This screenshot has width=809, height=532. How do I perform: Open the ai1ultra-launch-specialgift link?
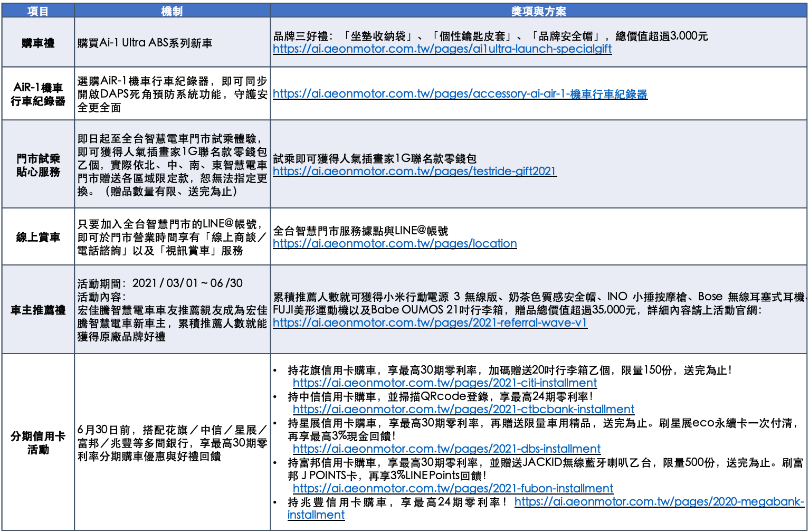[442, 49]
